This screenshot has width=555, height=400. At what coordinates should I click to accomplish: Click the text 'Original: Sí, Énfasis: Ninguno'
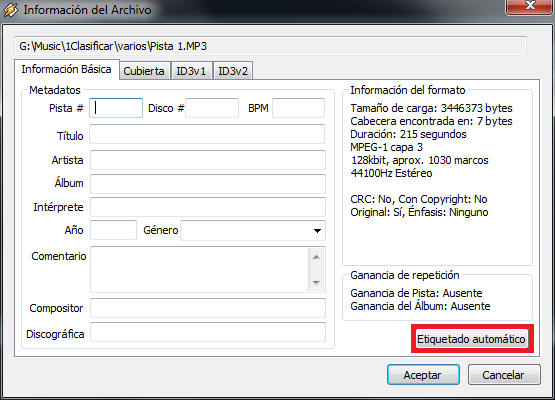tap(419, 212)
